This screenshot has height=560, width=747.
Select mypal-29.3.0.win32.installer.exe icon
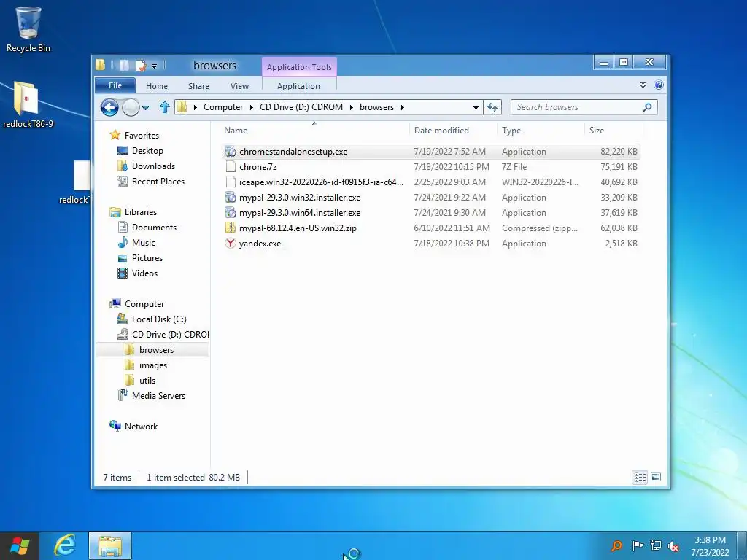coord(231,197)
